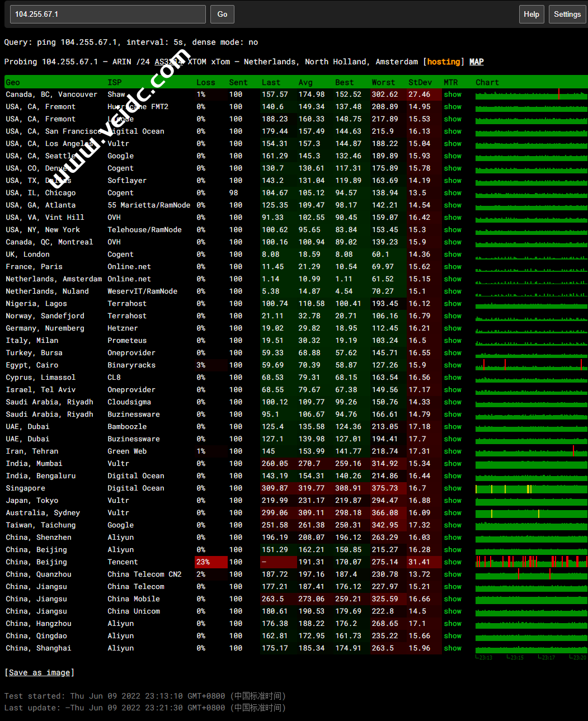Show MTR for Taiwan, Taichung
Screen dimensions: 588x721
(453, 525)
